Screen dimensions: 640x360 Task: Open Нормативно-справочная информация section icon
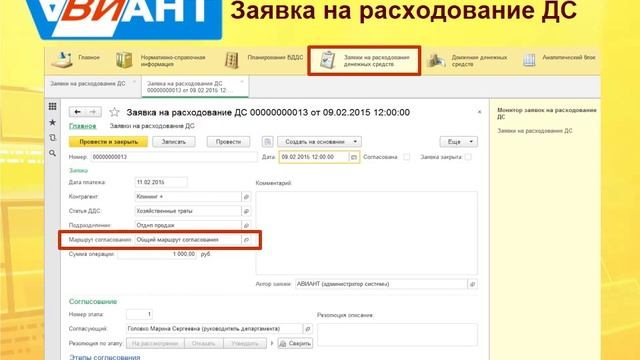click(x=124, y=60)
